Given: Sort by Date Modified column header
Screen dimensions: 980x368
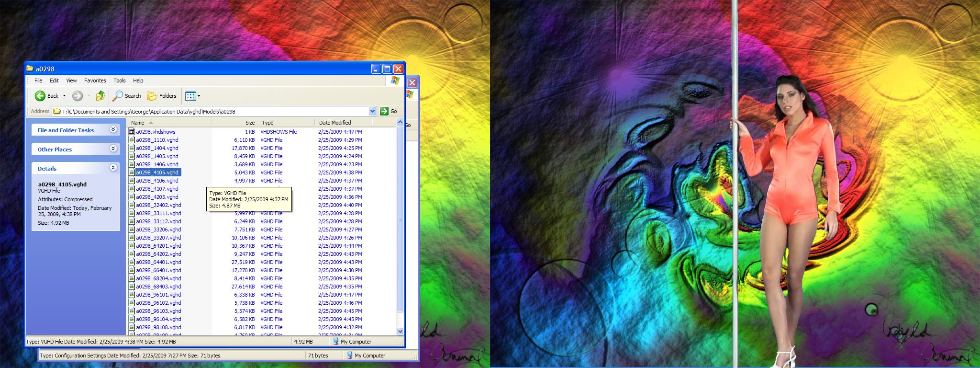Looking at the screenshot, I should (x=335, y=123).
